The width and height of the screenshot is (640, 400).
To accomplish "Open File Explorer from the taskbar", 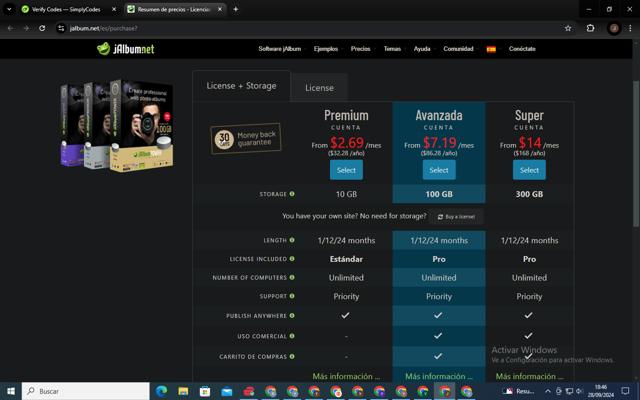I will (x=183, y=391).
